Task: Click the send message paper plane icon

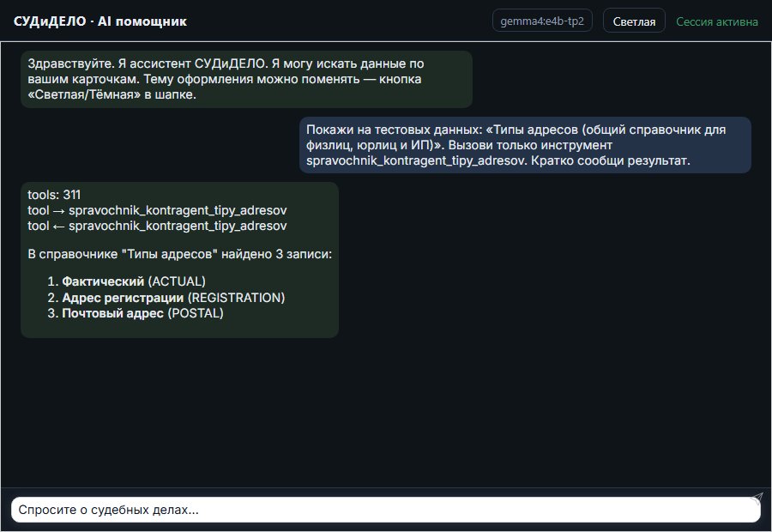Action: [757, 499]
